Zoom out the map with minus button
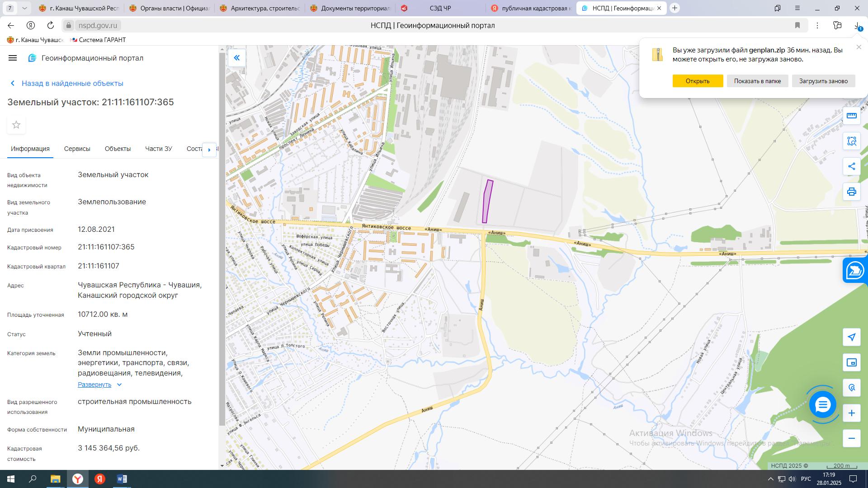 pos(852,438)
